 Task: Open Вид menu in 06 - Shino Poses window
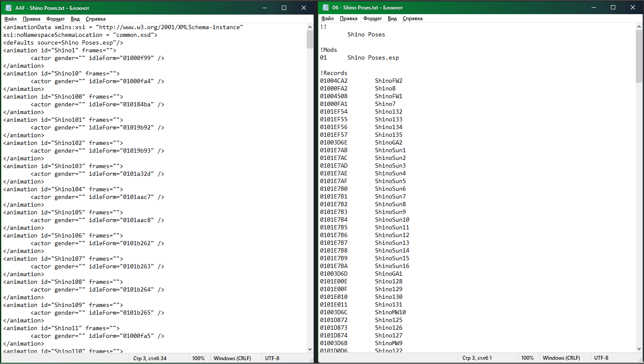click(x=392, y=18)
